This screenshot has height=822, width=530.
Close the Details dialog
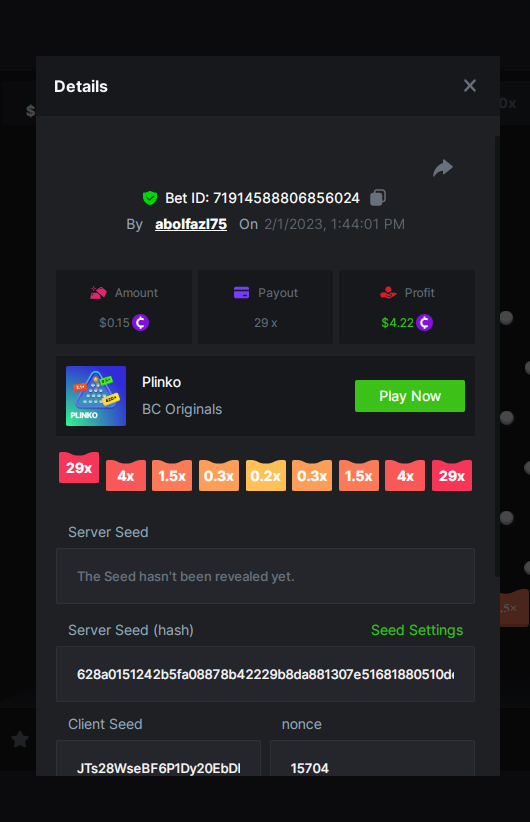(x=470, y=85)
